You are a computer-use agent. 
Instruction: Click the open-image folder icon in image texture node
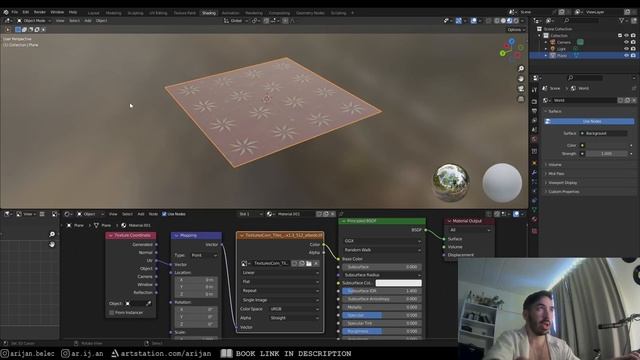[309, 264]
